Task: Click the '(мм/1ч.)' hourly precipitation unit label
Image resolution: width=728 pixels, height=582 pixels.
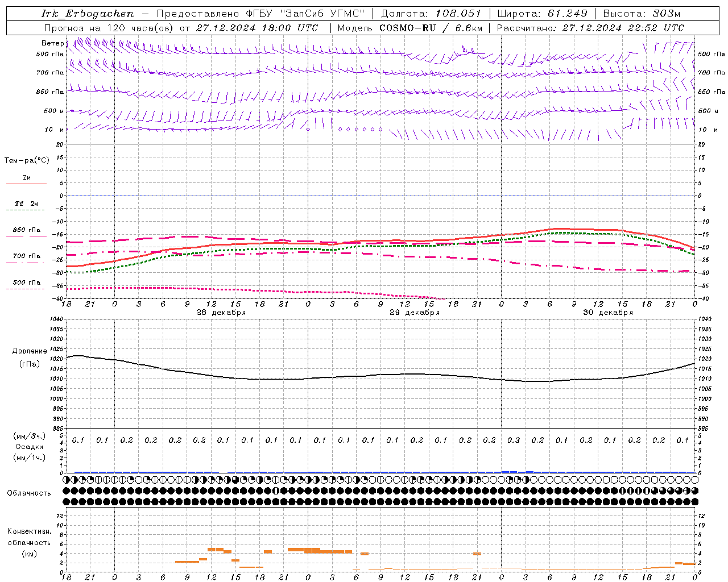Action: point(29,458)
